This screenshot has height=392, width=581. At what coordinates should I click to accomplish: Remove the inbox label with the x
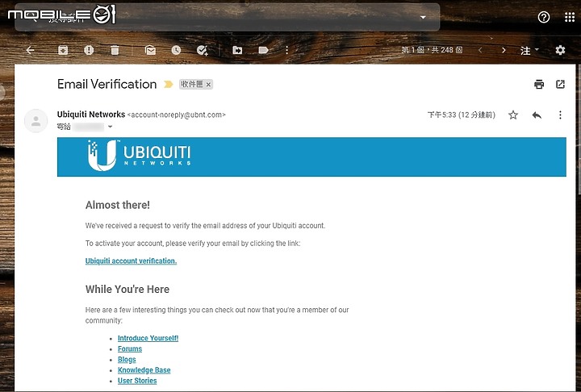208,85
